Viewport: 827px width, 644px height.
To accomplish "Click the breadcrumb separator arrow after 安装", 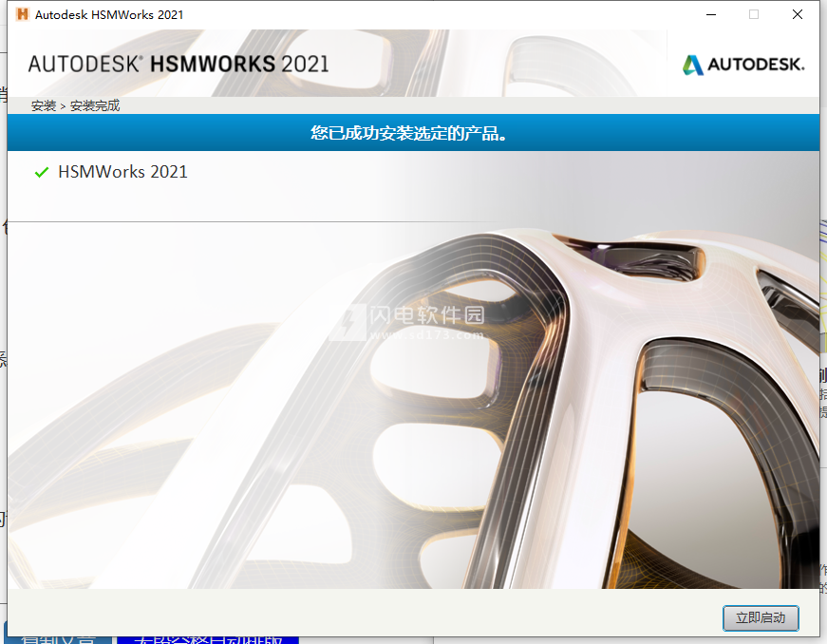I will (x=64, y=105).
